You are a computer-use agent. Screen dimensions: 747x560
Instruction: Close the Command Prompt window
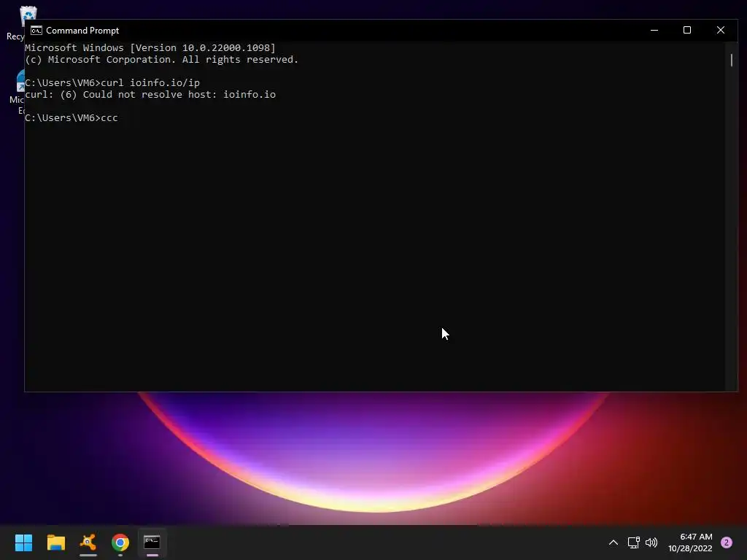(720, 30)
